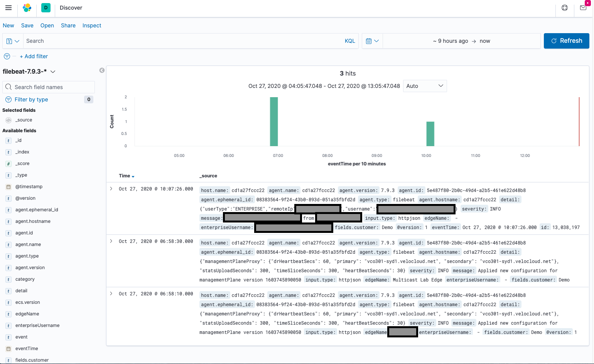Click the Refresh button
The height and width of the screenshot is (364, 594).
(566, 41)
